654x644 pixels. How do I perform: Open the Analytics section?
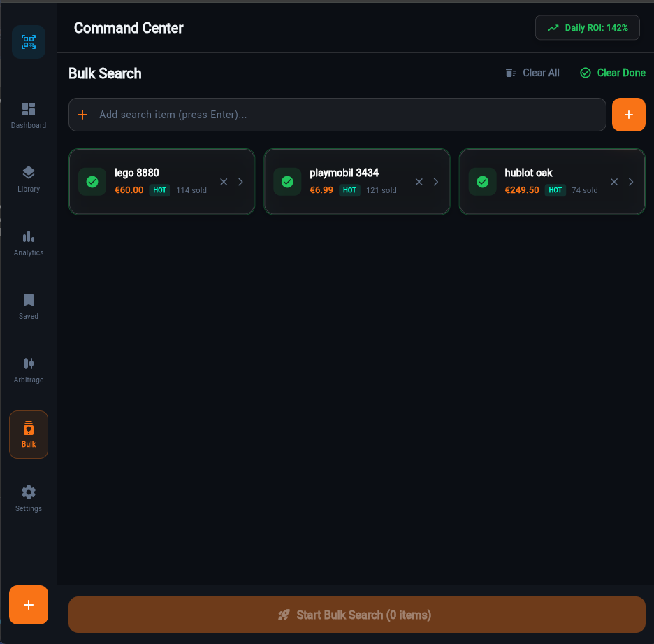tap(28, 242)
